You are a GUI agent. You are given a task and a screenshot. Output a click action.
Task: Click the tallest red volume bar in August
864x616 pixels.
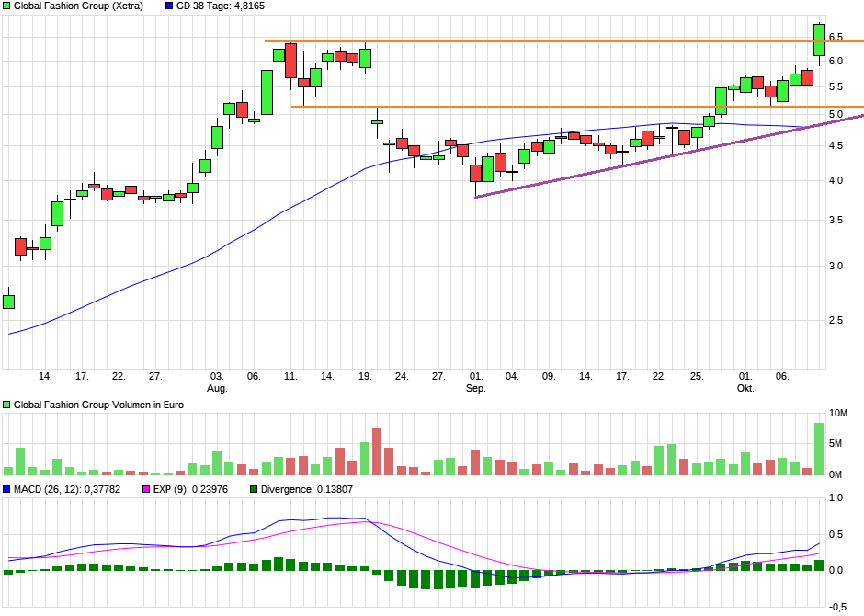tap(377, 451)
